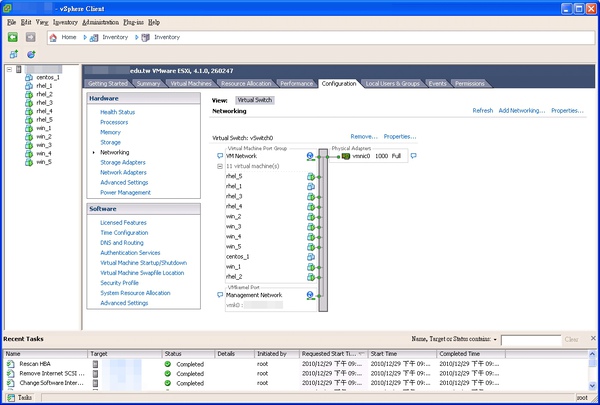Screen dimensions: 600x405
Task: Open vSwitch0 Properties link
Action: pos(400,137)
